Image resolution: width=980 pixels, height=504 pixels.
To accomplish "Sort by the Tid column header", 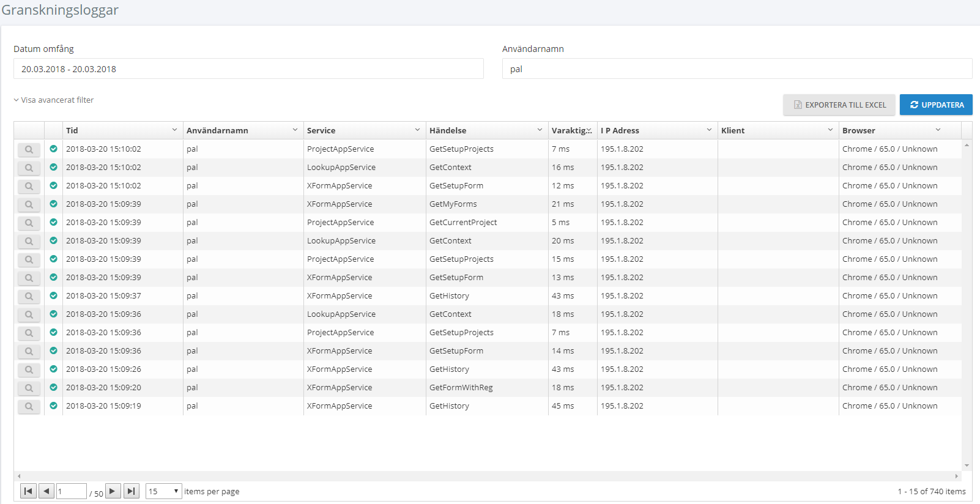I will [x=72, y=130].
